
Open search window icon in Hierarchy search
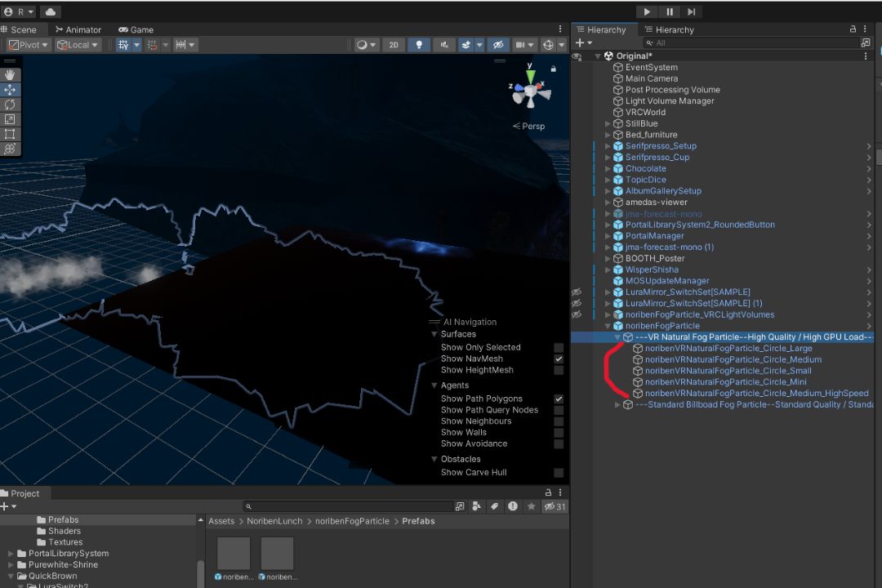click(865, 42)
